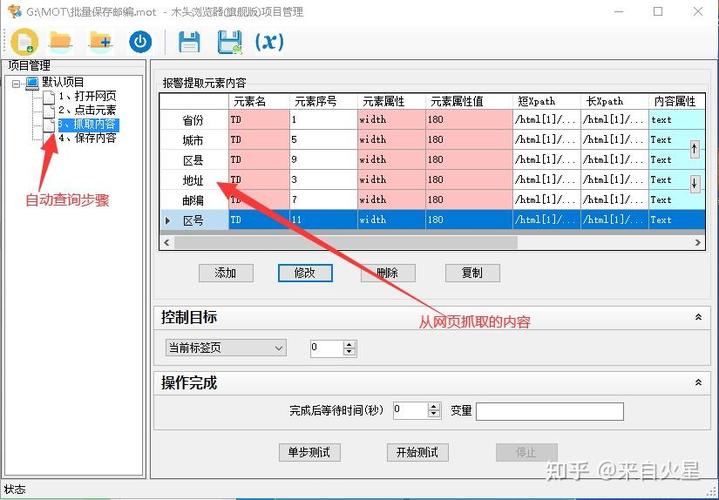Click the add folder icon with plus
The image size is (719, 500).
[100, 41]
